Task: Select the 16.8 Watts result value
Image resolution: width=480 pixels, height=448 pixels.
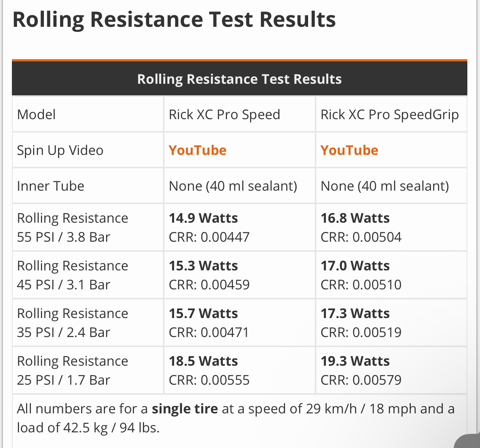Action: coord(355,218)
